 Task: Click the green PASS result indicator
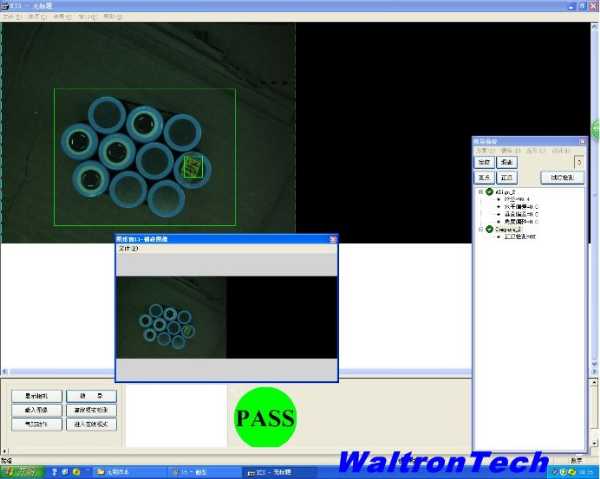click(x=265, y=417)
